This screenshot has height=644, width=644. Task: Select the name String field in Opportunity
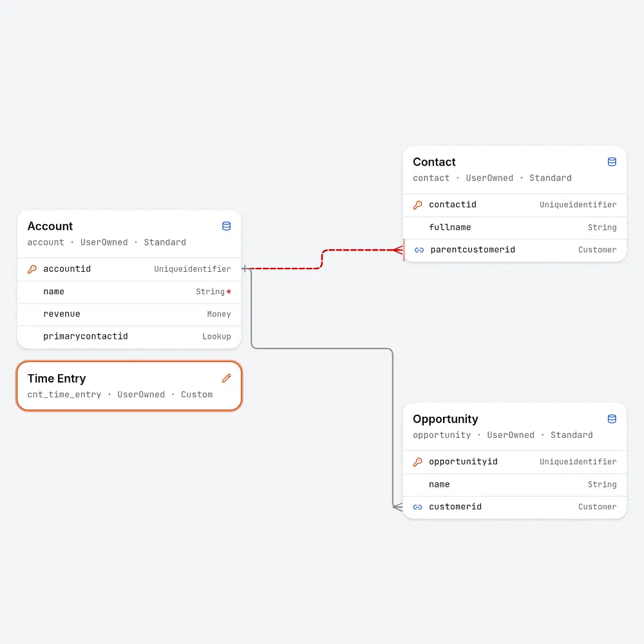tap(515, 485)
